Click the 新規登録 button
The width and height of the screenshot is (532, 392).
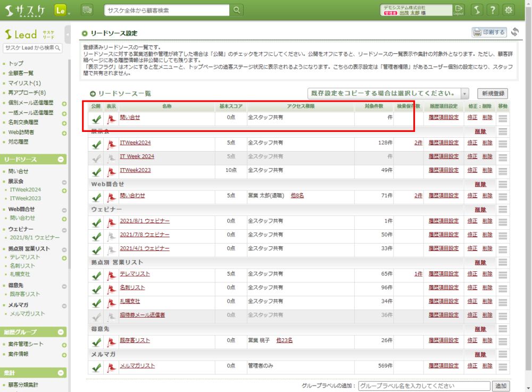pyautogui.click(x=492, y=93)
